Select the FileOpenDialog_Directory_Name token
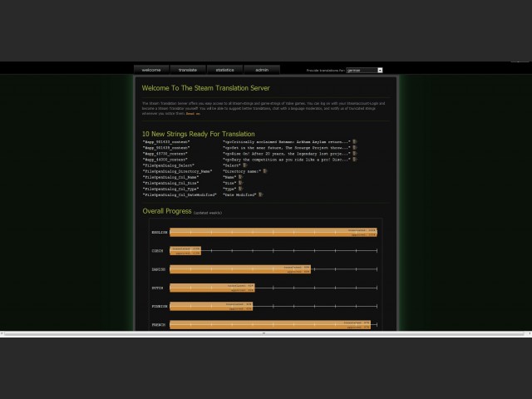532x399 pixels. pos(177,171)
